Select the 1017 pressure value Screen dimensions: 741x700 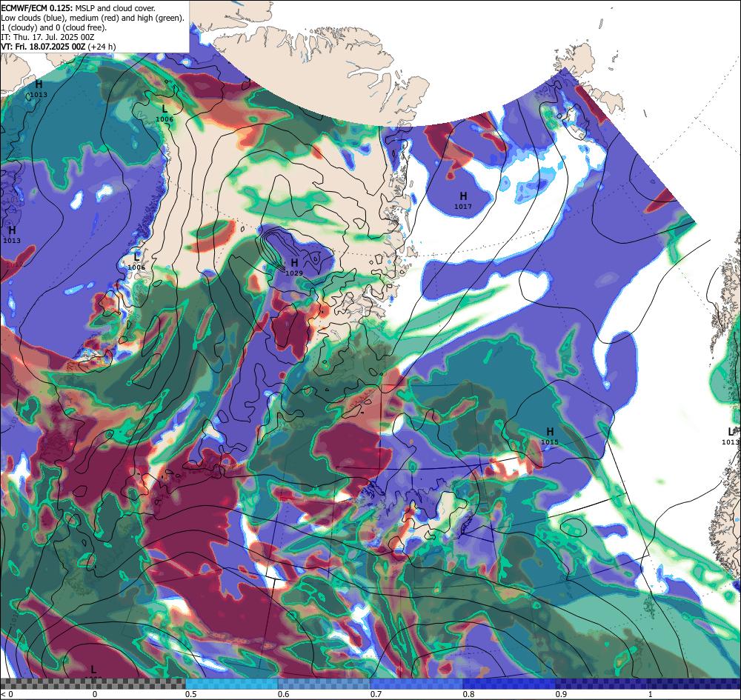(x=462, y=207)
